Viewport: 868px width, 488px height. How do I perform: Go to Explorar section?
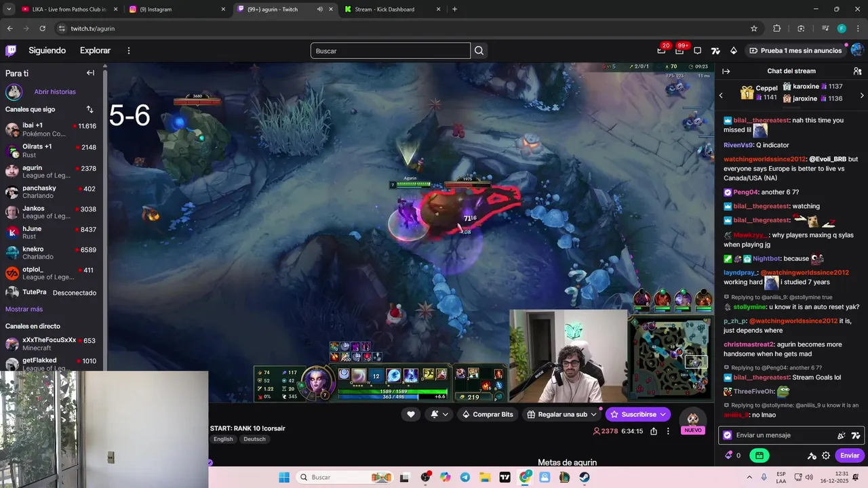[95, 51]
